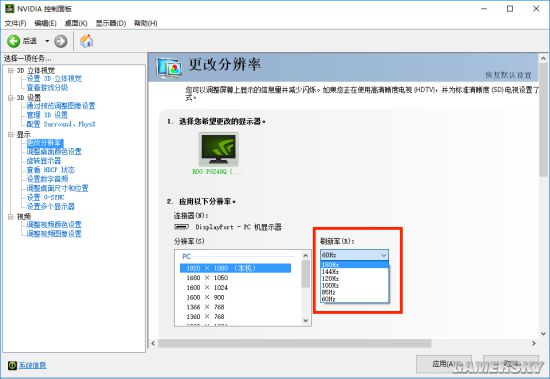Open the 文件(F) menu
The width and height of the screenshot is (550, 379).
pos(15,23)
